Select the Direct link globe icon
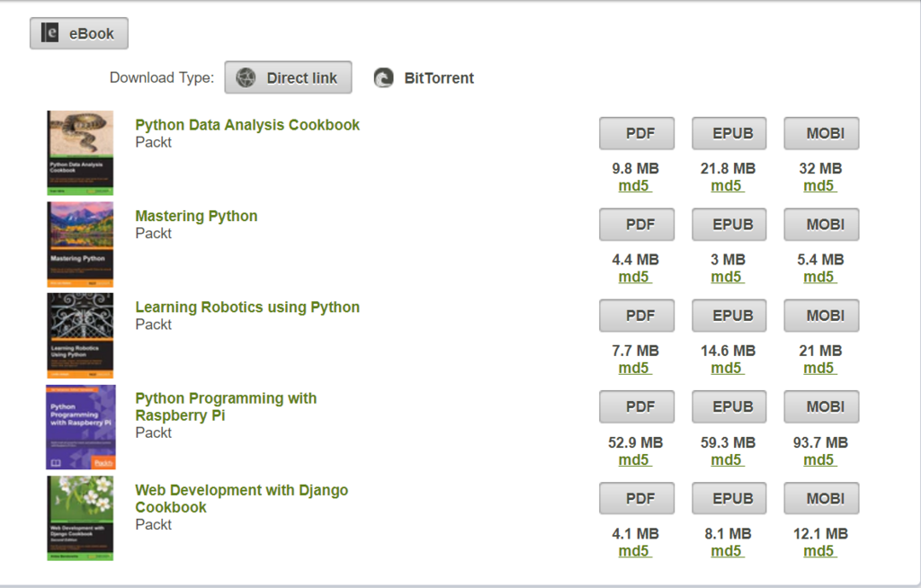The height and width of the screenshot is (588, 921). [x=246, y=78]
